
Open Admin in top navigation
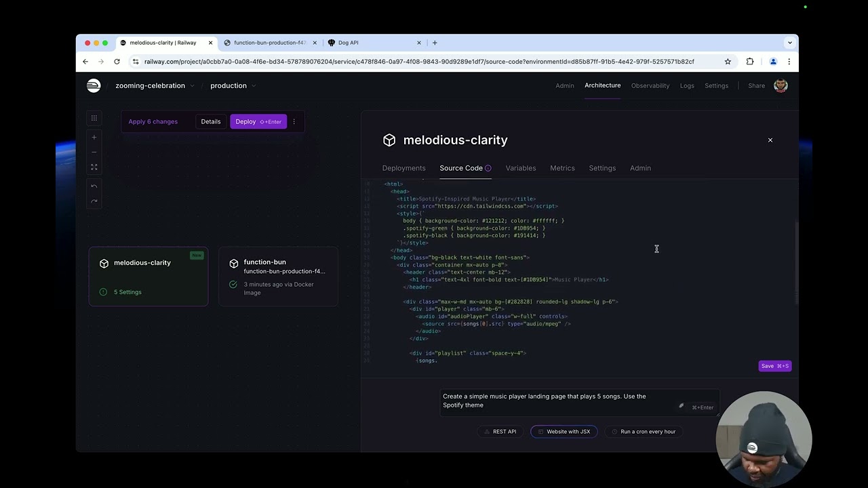coord(565,86)
